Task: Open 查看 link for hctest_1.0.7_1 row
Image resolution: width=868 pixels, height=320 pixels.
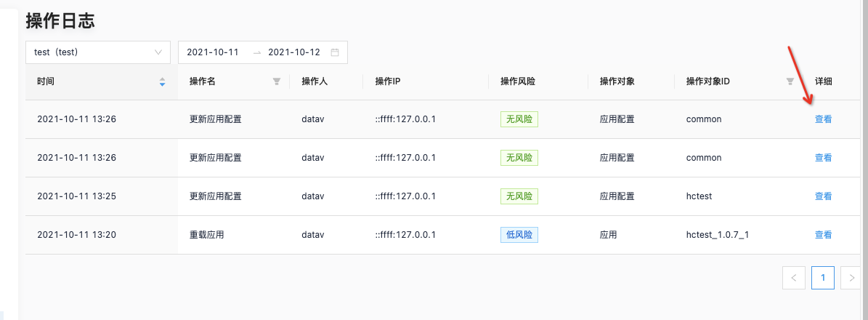Action: (823, 235)
